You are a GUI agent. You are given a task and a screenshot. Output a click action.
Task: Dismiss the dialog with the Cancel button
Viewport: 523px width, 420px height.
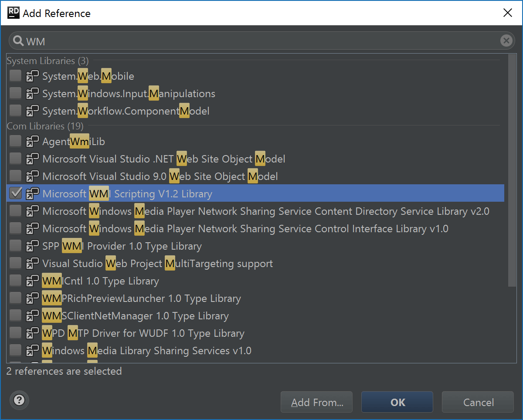(x=478, y=403)
